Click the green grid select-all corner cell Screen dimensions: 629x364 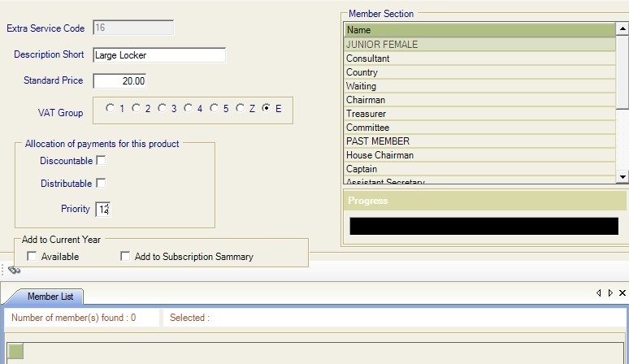[x=15, y=352]
